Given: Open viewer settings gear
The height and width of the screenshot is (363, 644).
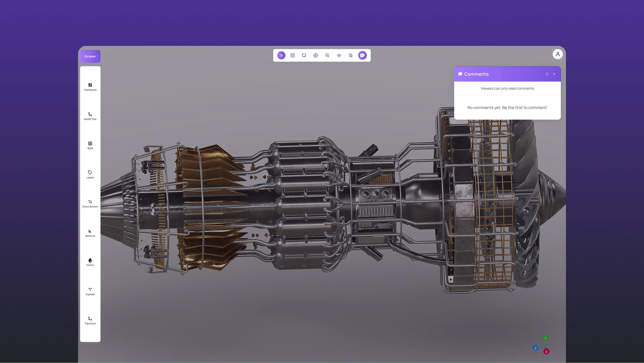Looking at the screenshot, I should pos(315,55).
